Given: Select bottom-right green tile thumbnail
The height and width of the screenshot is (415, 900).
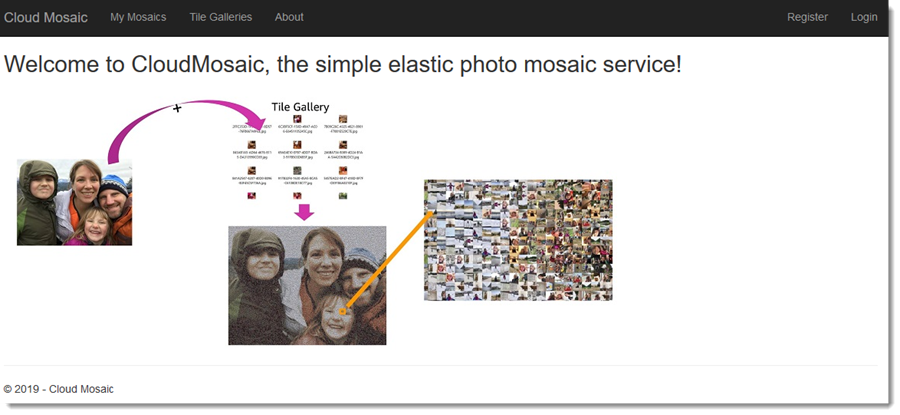Looking at the screenshot, I should coord(343,196).
